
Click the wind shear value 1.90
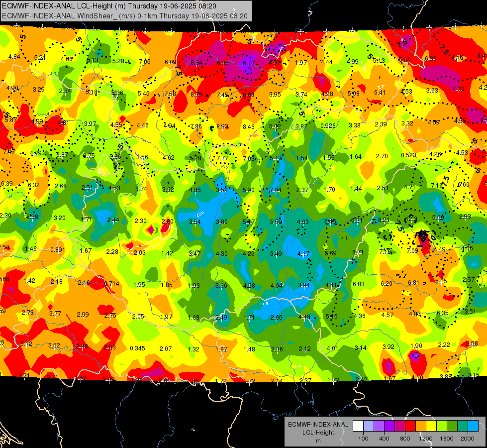point(416,346)
